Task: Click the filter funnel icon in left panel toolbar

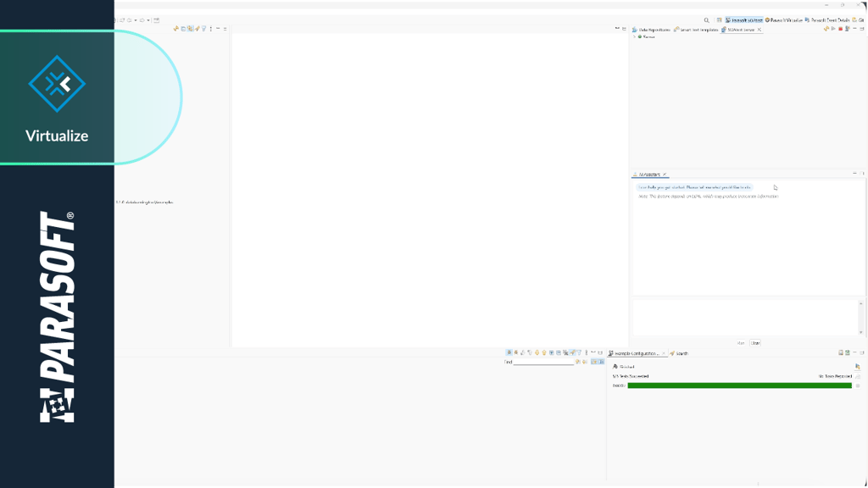Action: [x=203, y=29]
